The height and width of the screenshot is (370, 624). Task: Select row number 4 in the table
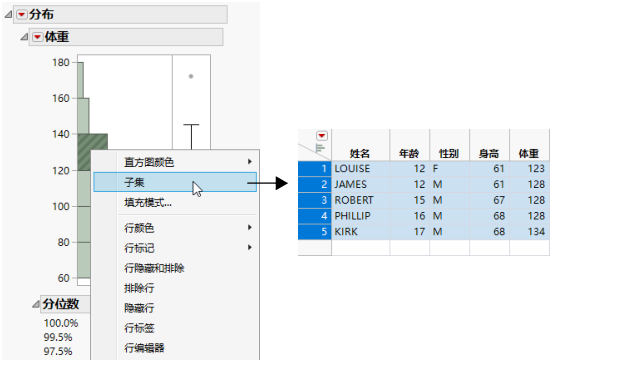point(314,216)
